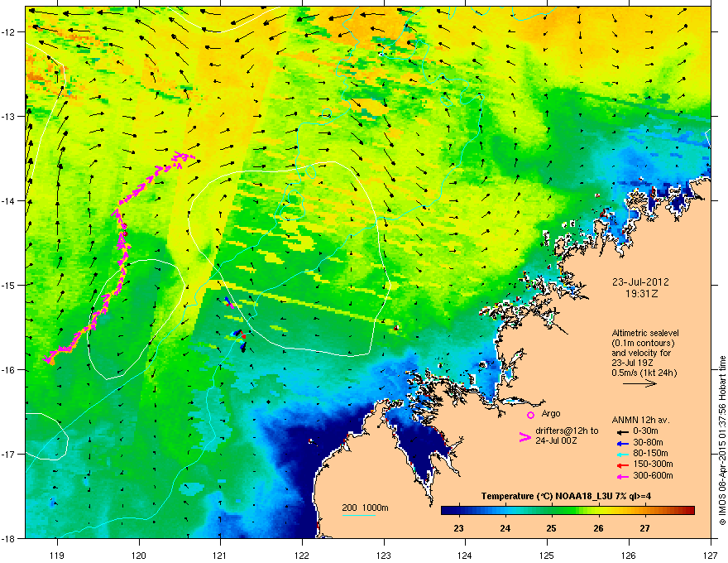Click the black 0-30m arrow legend symbol

coord(621,431)
